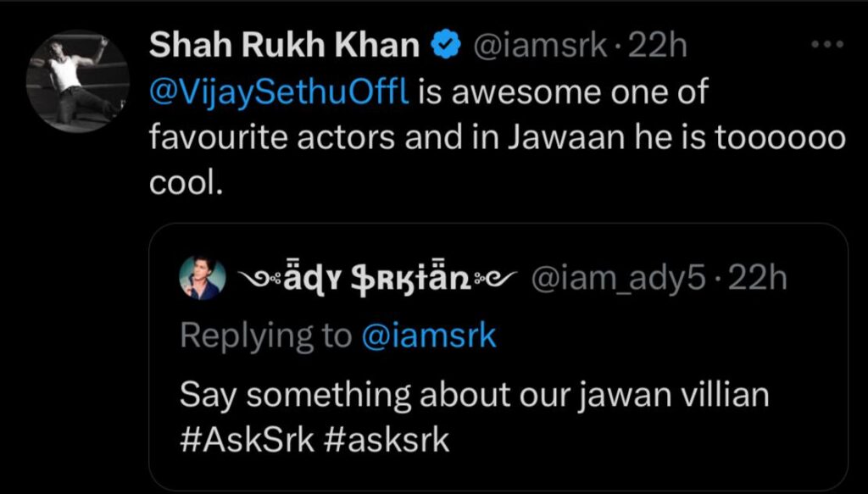The height and width of the screenshot is (494, 868).
Task: Open @iamsrk link after Replying to
Action: click(x=428, y=336)
